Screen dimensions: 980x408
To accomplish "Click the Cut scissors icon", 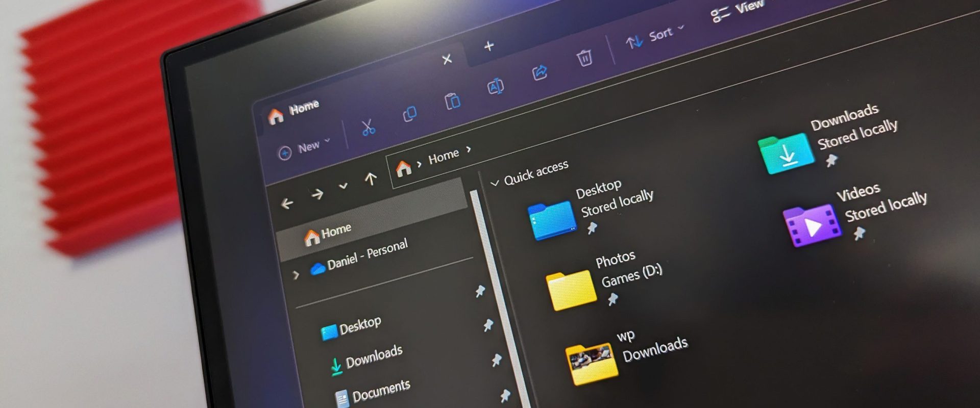I will (x=367, y=127).
